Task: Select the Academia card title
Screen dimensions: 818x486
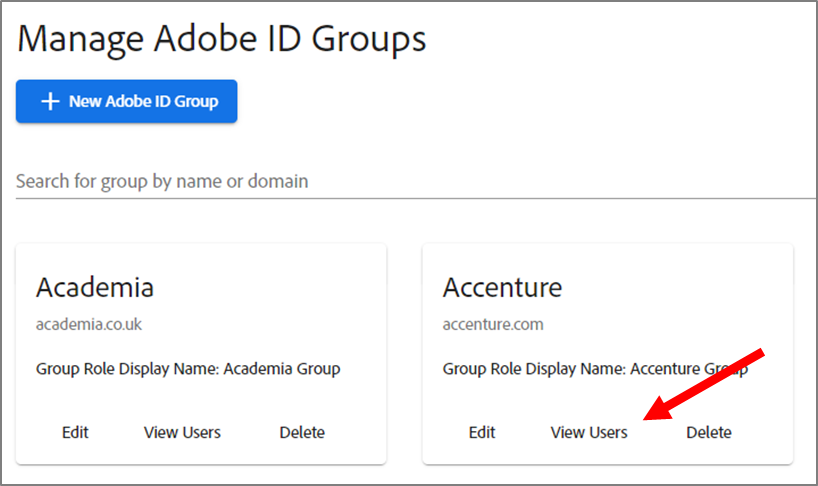Action: [95, 287]
